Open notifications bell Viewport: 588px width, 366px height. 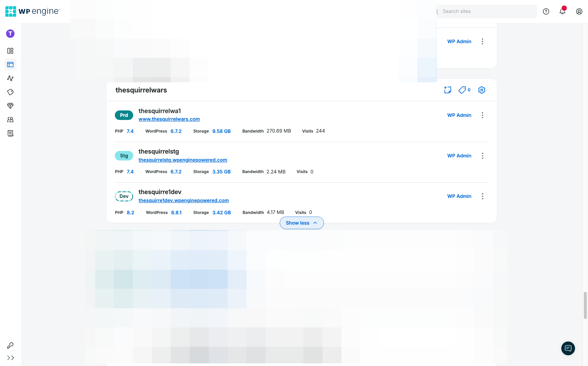click(562, 11)
